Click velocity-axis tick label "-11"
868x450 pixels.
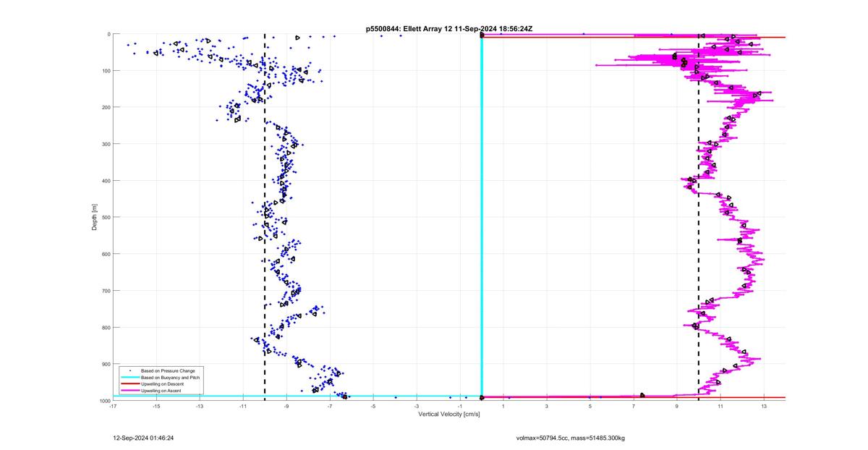tap(243, 406)
